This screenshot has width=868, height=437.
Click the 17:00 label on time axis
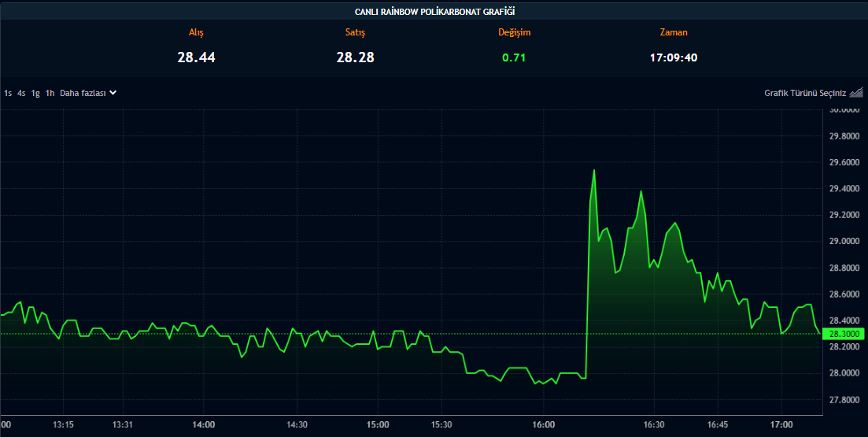[781, 425]
